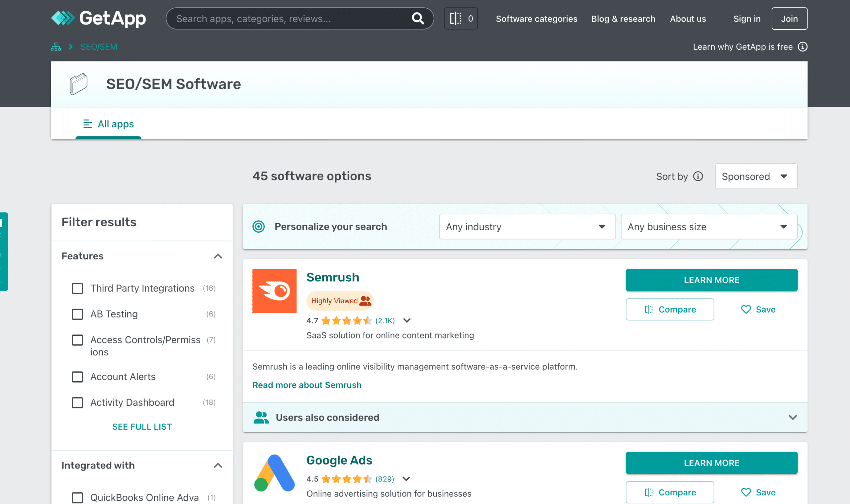Screen dimensions: 850x504
Task: Expand Semrush rating breakdown chevron
Action: [x=407, y=320]
